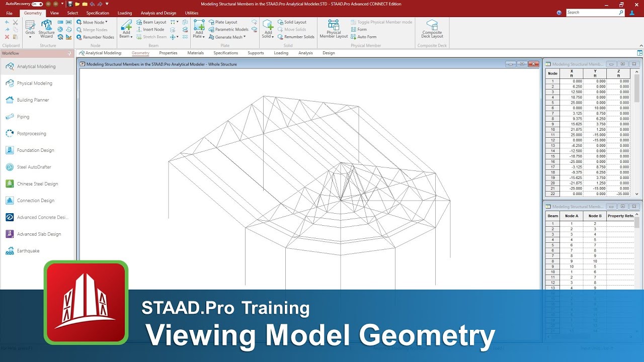Screen dimensions: 644x362
Task: Click the Auto Form tool
Action: click(363, 37)
